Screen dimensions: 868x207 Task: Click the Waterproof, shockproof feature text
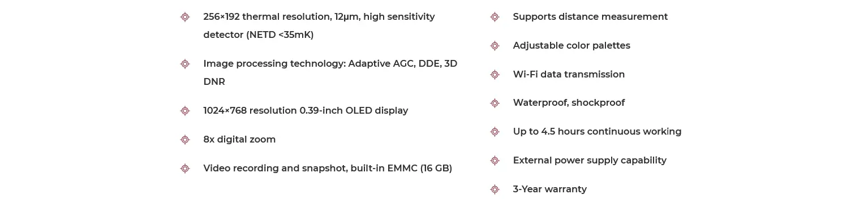point(569,103)
